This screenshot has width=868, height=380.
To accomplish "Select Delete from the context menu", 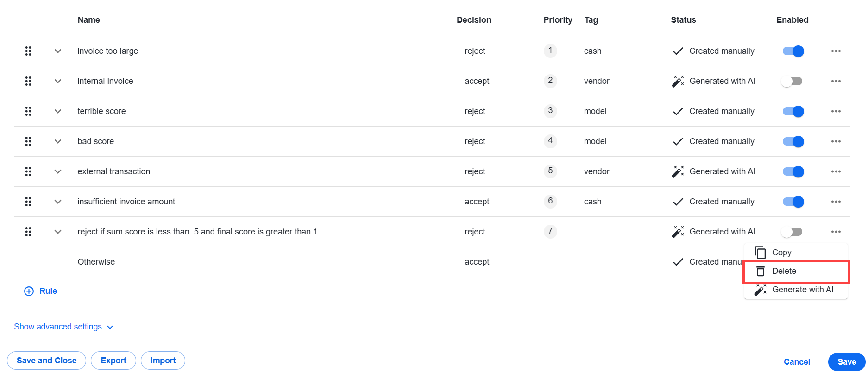I will 796,271.
